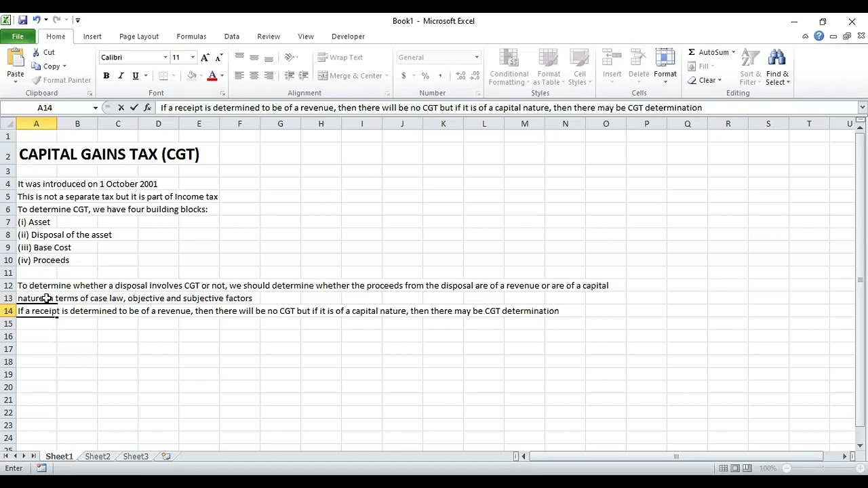The height and width of the screenshot is (488, 868).
Task: Open font color dropdown arrow
Action: click(222, 76)
